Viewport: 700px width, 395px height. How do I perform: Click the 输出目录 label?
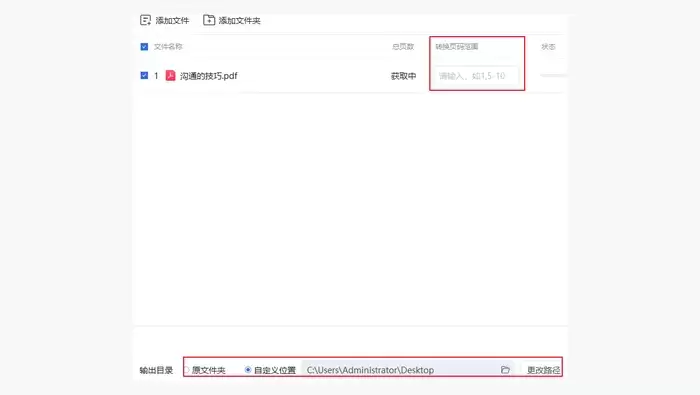click(x=156, y=370)
